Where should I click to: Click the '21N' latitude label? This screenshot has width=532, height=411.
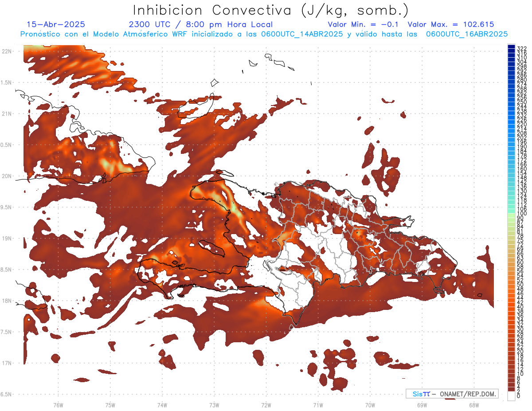coord(7,114)
